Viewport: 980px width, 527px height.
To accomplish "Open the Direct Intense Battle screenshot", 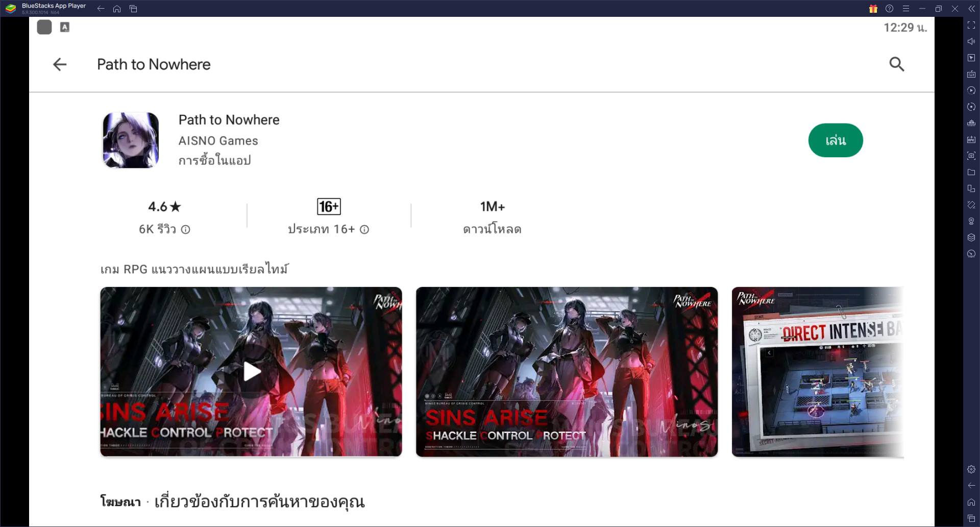I will click(818, 371).
